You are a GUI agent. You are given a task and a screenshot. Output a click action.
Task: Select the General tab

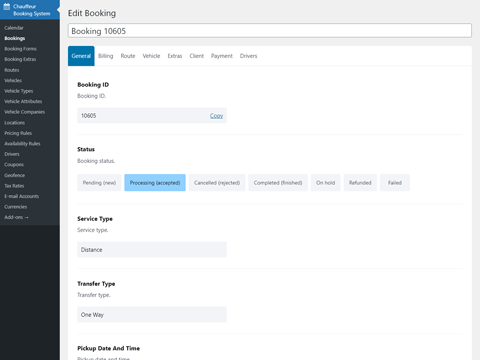[x=81, y=56]
